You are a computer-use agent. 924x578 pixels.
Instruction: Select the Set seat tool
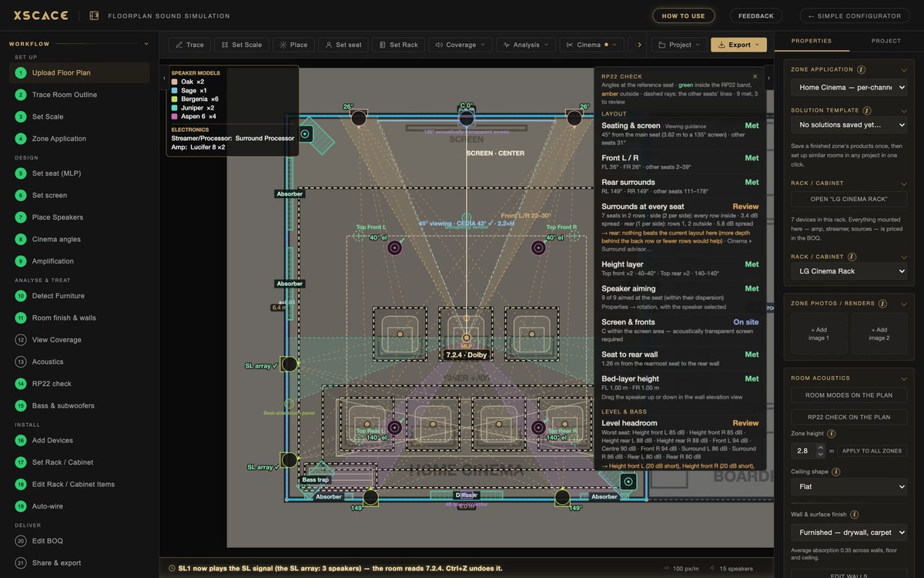point(343,45)
